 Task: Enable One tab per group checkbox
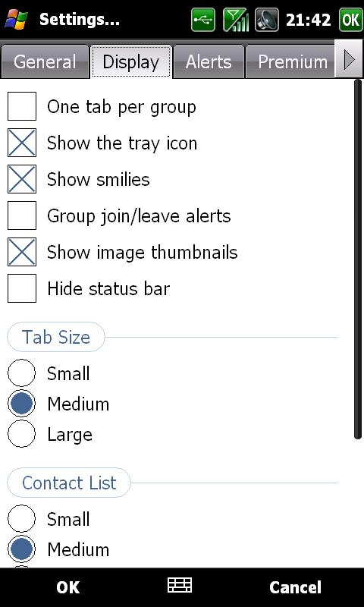pyautogui.click(x=22, y=106)
